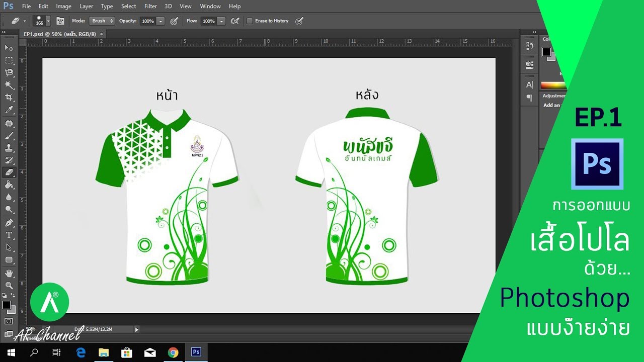Toggle airbrush-style build-up button
This screenshot has height=362, width=644.
click(x=235, y=21)
